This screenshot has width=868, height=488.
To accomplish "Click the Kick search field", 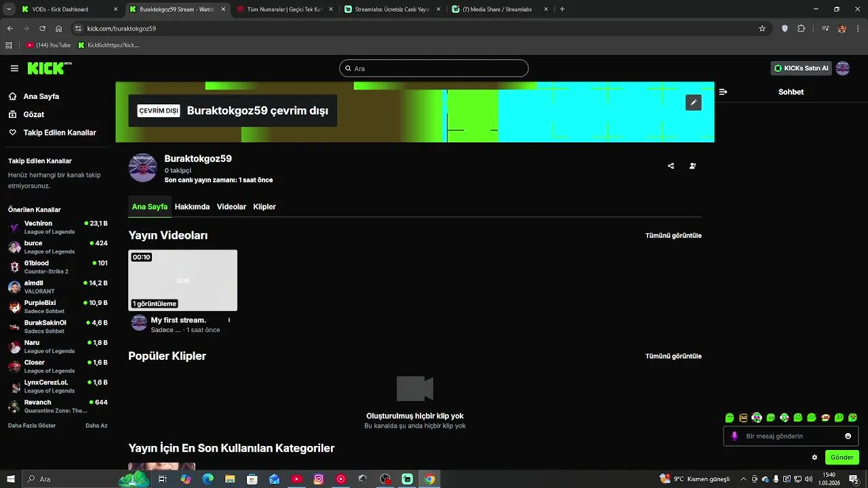I will coord(433,68).
